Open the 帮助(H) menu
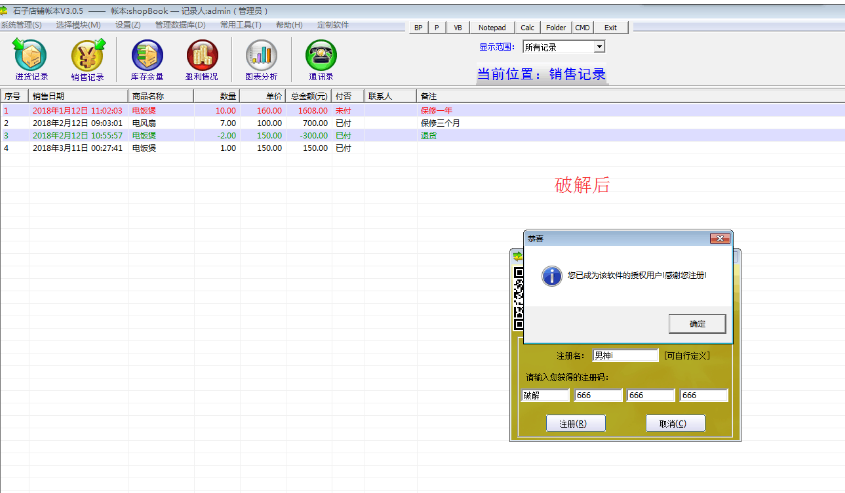 click(x=289, y=25)
